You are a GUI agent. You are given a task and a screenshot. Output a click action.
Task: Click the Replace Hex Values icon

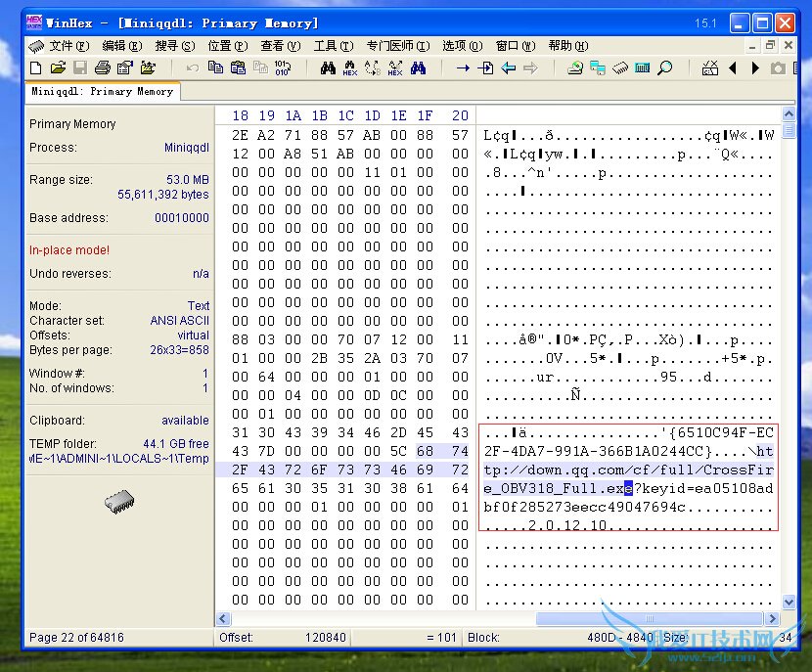pos(395,67)
